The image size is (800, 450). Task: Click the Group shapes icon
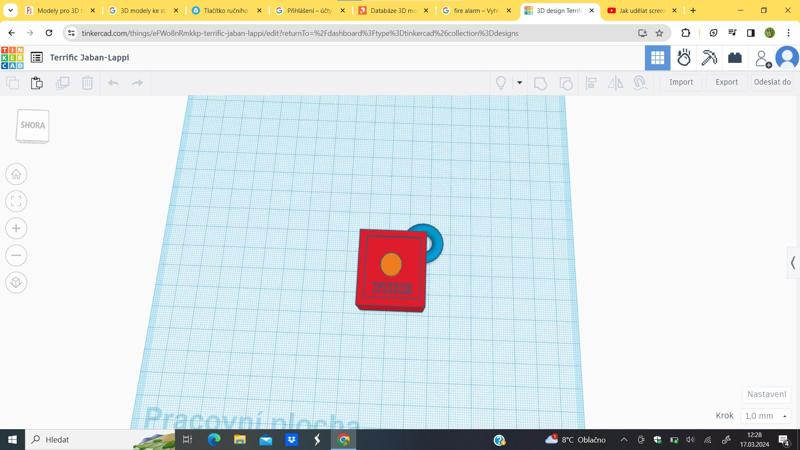[x=540, y=83]
